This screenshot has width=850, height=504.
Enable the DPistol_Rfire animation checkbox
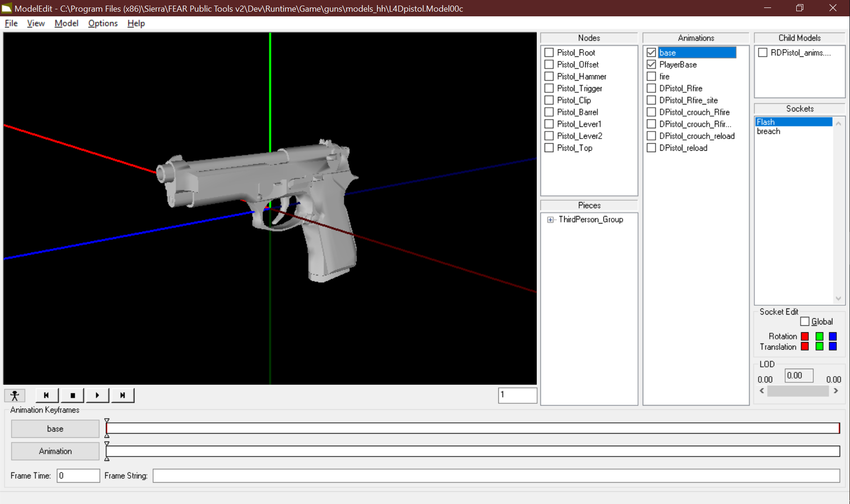[652, 88]
